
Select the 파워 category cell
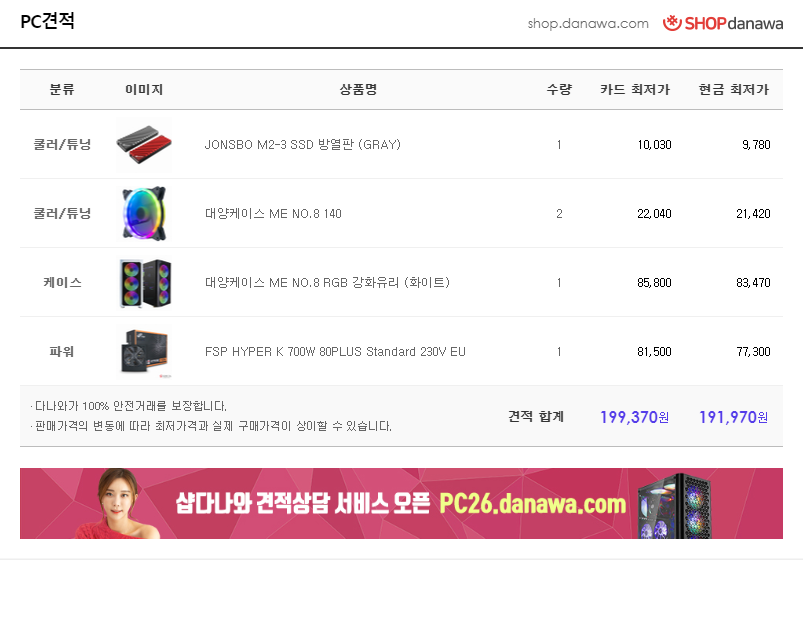(x=62, y=352)
